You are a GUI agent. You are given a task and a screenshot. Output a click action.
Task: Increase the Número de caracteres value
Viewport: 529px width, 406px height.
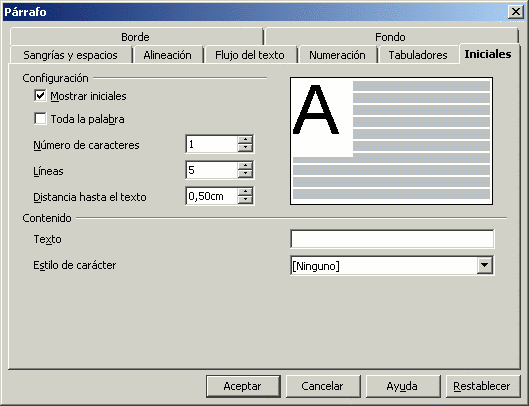[245, 140]
